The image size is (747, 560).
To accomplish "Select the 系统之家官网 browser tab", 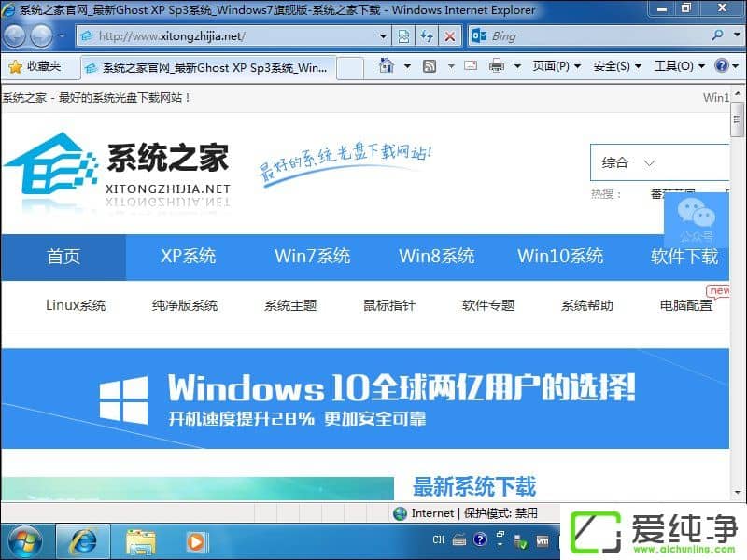I will pyautogui.click(x=210, y=67).
